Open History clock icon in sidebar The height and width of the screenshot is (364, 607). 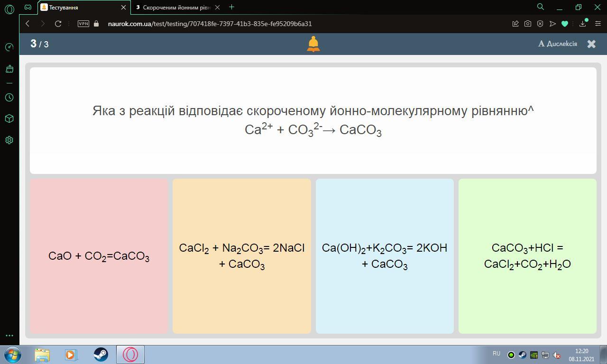[9, 97]
